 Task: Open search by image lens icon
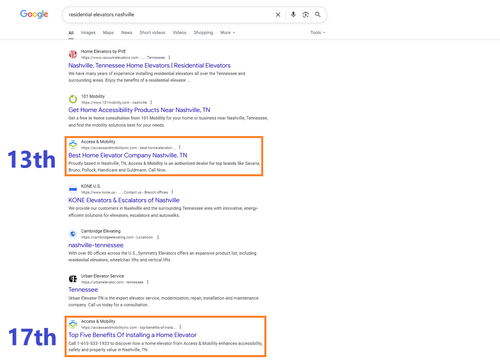click(x=306, y=15)
